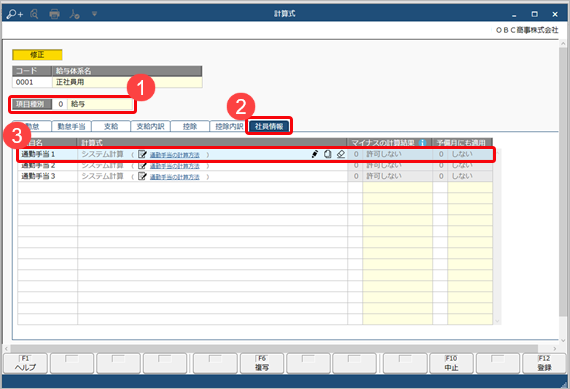Viewport: 570px width, 389px height.
Task: Select the 勤怠手当 tab
Action: (x=71, y=126)
